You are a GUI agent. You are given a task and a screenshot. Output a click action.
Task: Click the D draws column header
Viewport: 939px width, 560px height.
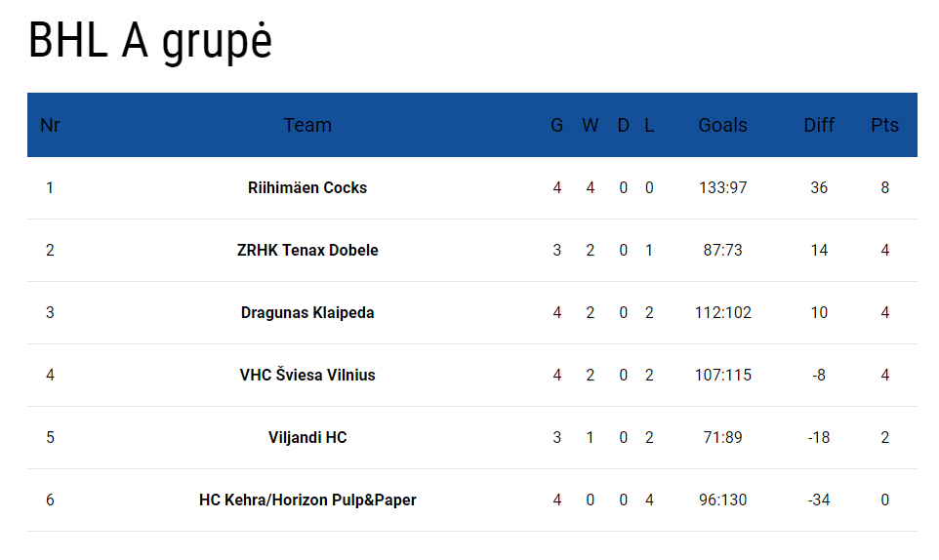click(624, 125)
